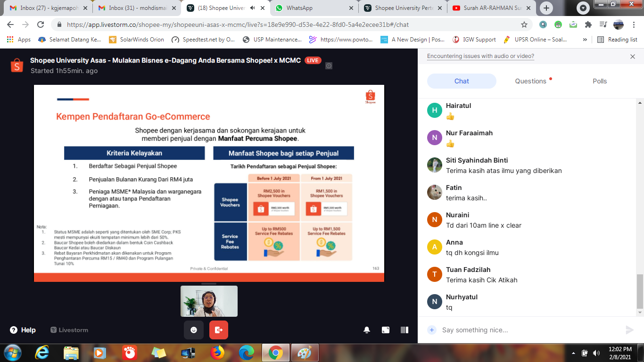
Task: Switch to the Chat tab
Action: [462, 81]
